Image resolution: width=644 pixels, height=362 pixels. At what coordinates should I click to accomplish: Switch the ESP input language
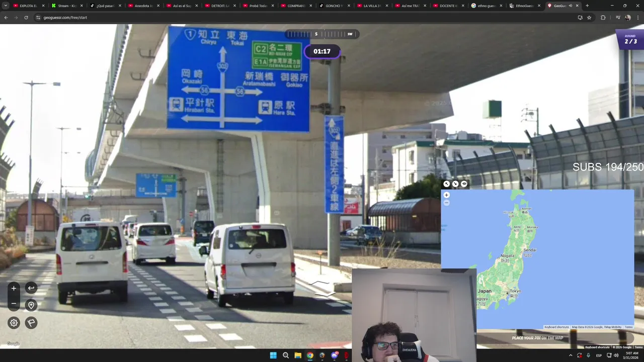[598, 355]
